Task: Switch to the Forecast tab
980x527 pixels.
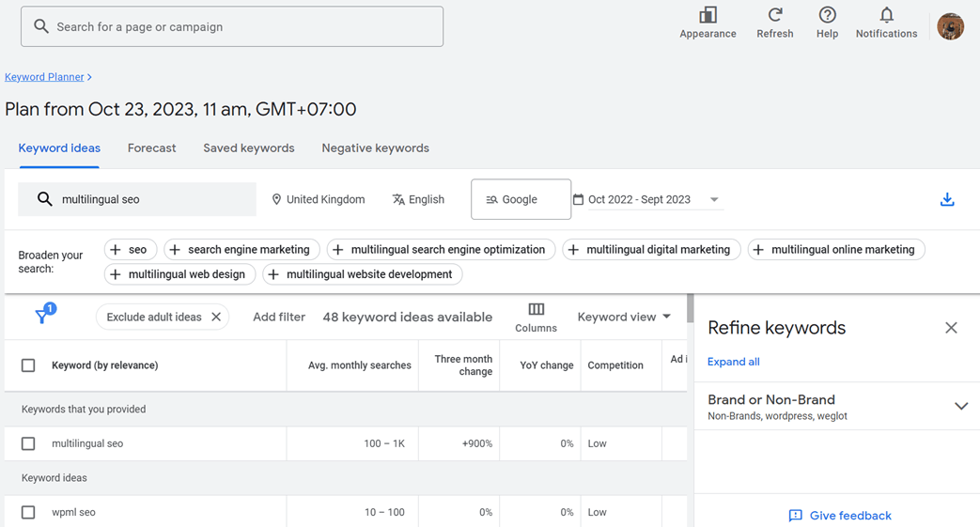Action: (x=152, y=148)
